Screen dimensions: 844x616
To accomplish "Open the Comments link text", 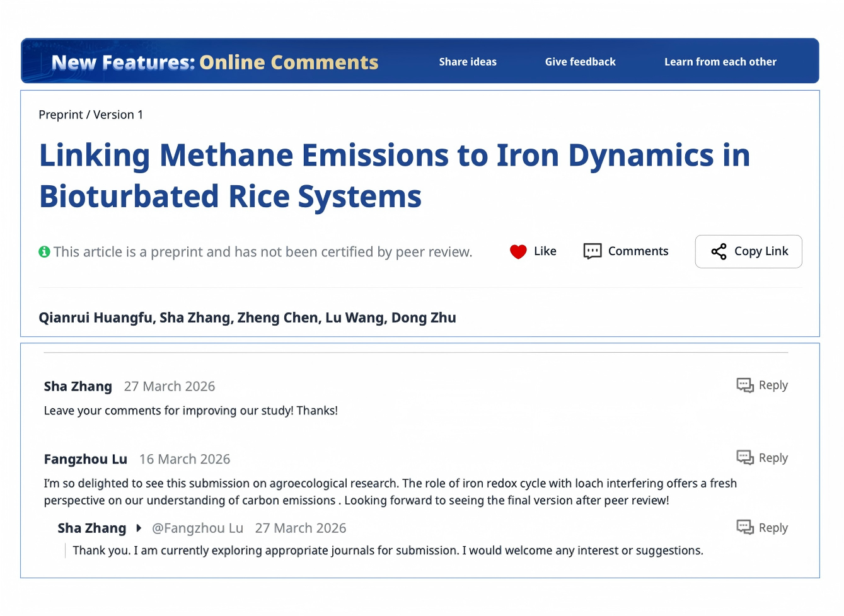I will 638,251.
